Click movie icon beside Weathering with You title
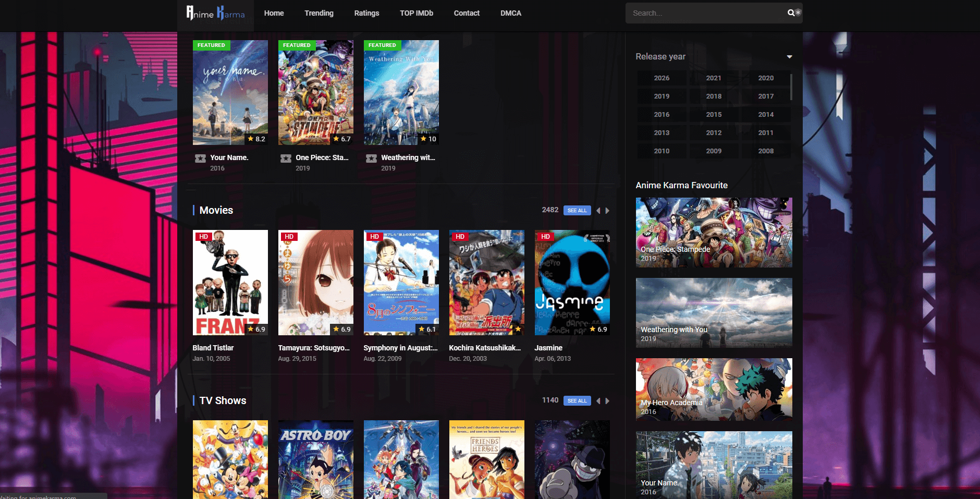The height and width of the screenshot is (499, 980). pos(371,159)
